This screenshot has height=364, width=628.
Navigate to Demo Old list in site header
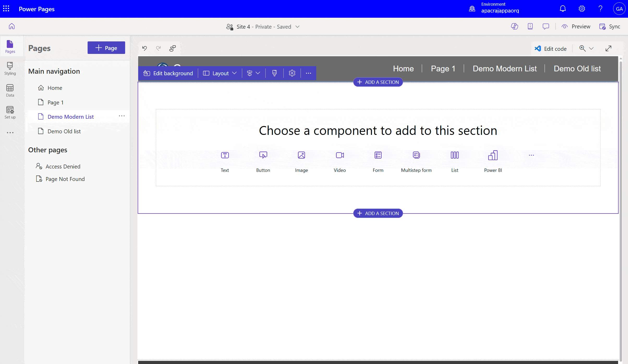[x=577, y=68]
